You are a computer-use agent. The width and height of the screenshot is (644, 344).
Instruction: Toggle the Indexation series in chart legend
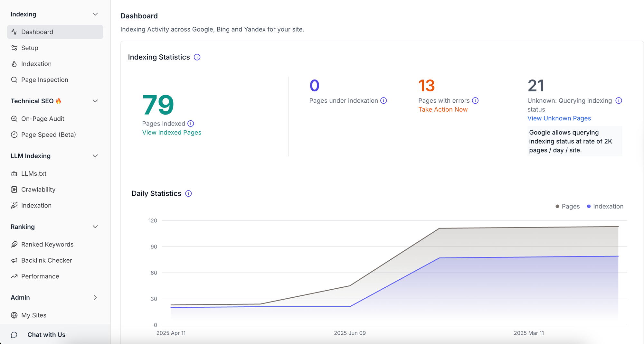tap(605, 206)
